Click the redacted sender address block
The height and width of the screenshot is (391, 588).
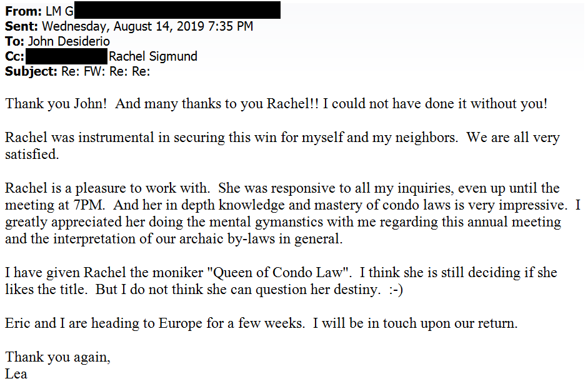point(177,11)
